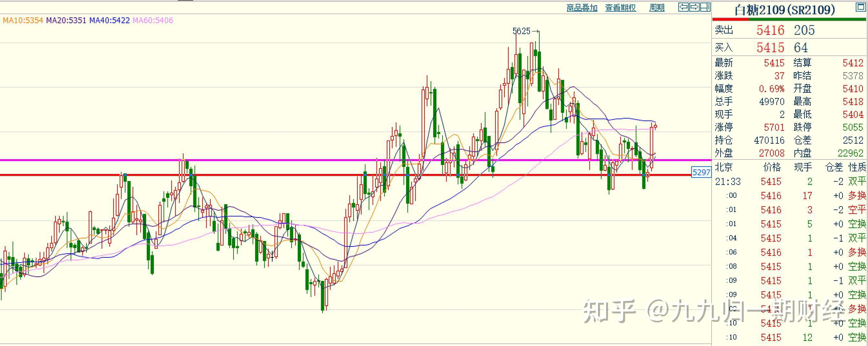
Task: Toggle the split side panel layout icon
Action: pos(705,7)
